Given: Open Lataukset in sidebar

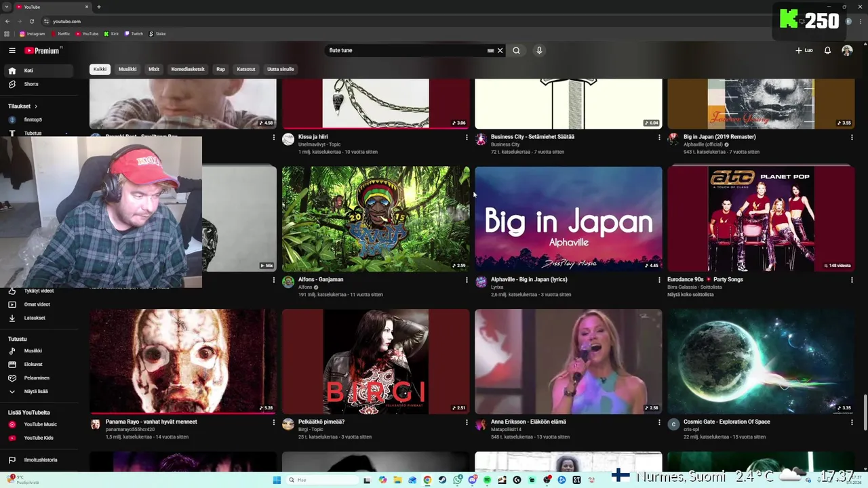Looking at the screenshot, I should (35, 318).
